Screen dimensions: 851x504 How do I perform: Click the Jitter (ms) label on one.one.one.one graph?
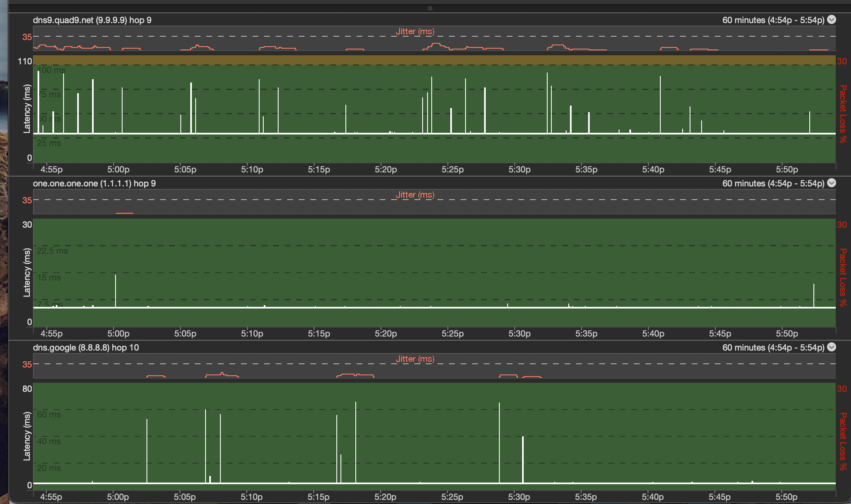(415, 195)
